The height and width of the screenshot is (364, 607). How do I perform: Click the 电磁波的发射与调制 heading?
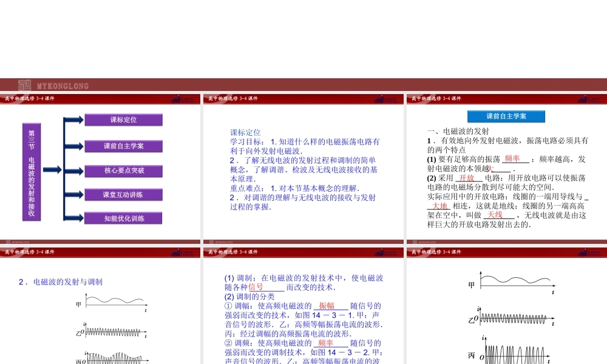[x=61, y=281]
